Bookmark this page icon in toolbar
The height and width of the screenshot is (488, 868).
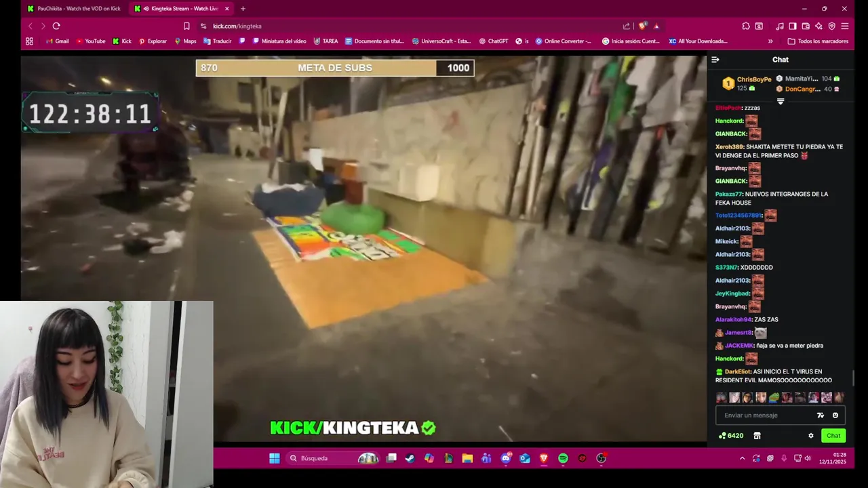click(186, 26)
